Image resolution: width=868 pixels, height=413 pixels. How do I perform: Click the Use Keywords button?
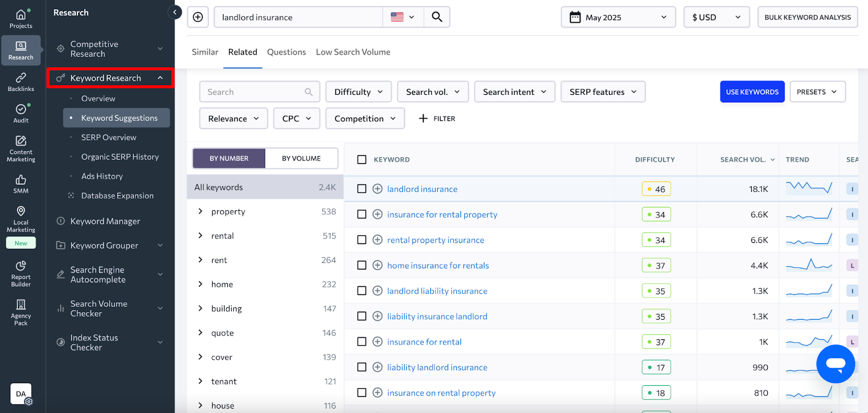(752, 92)
